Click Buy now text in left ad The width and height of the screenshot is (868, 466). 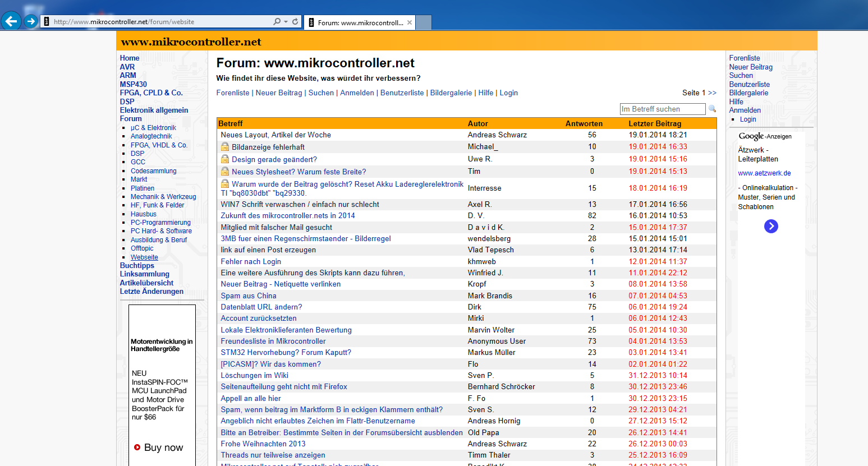[x=164, y=447]
